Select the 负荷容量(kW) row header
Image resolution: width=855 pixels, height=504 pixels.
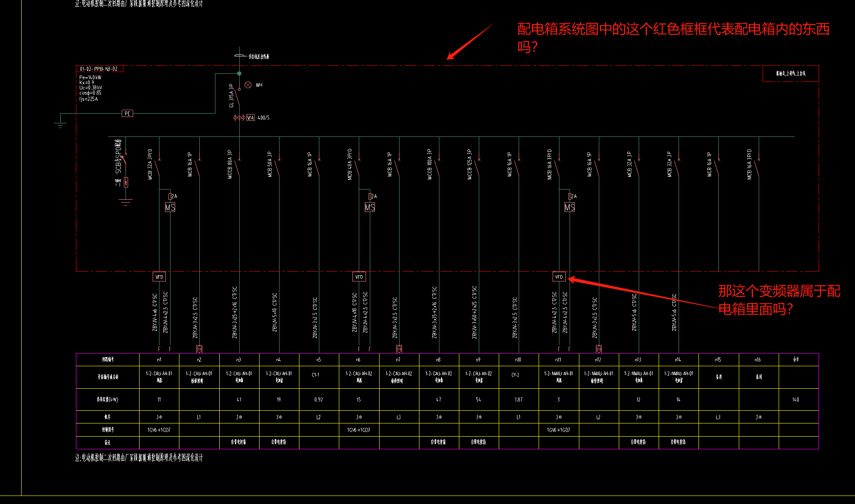(x=107, y=399)
